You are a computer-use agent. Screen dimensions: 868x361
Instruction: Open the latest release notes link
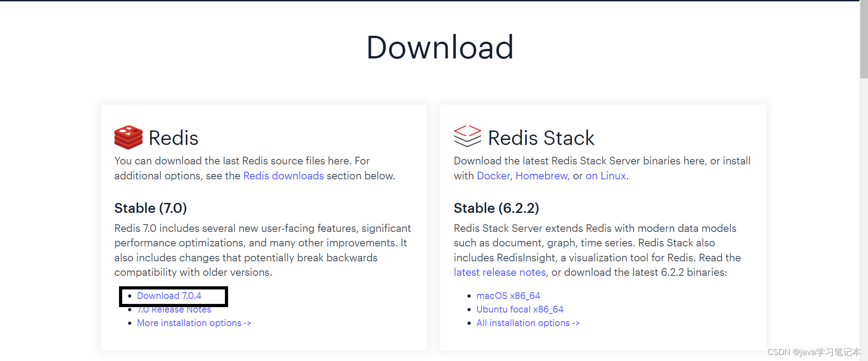500,272
